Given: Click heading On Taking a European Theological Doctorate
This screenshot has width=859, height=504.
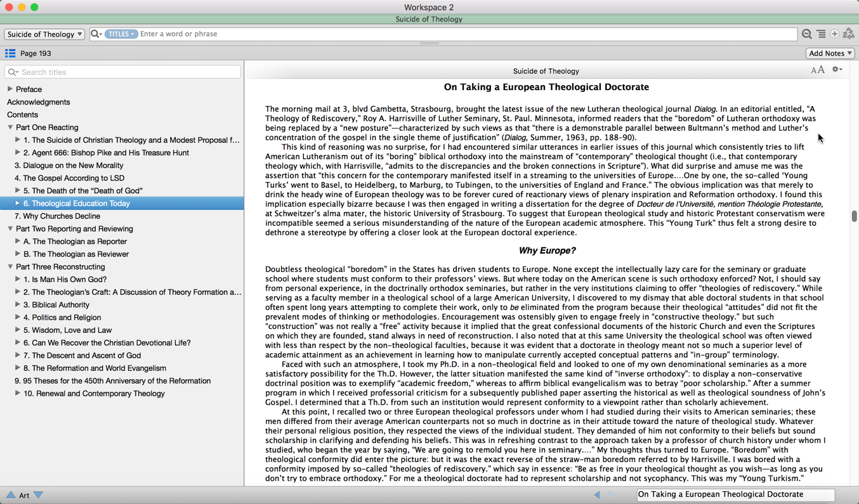Looking at the screenshot, I should click(546, 87).
